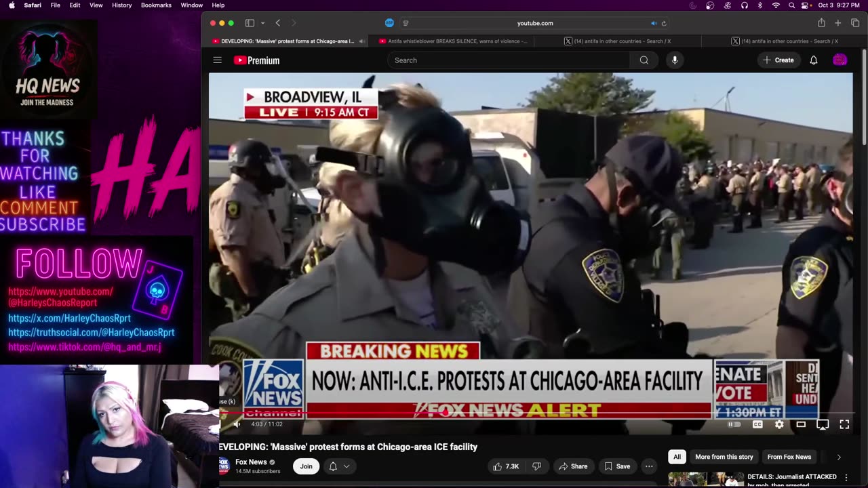Open macOS Control Center
868x488 pixels.
click(806, 5)
